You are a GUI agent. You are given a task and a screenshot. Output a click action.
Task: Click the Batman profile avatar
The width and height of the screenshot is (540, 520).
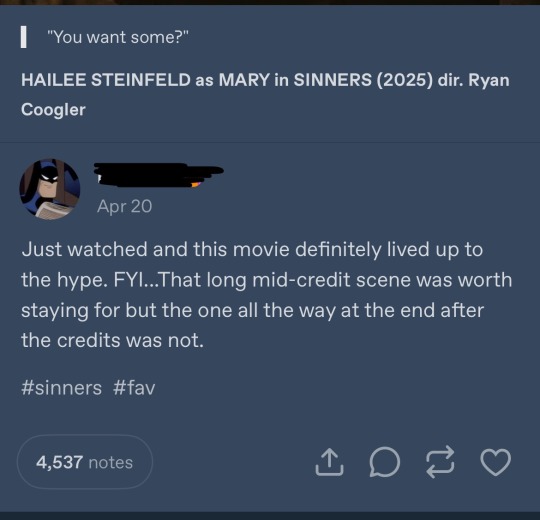[50, 189]
